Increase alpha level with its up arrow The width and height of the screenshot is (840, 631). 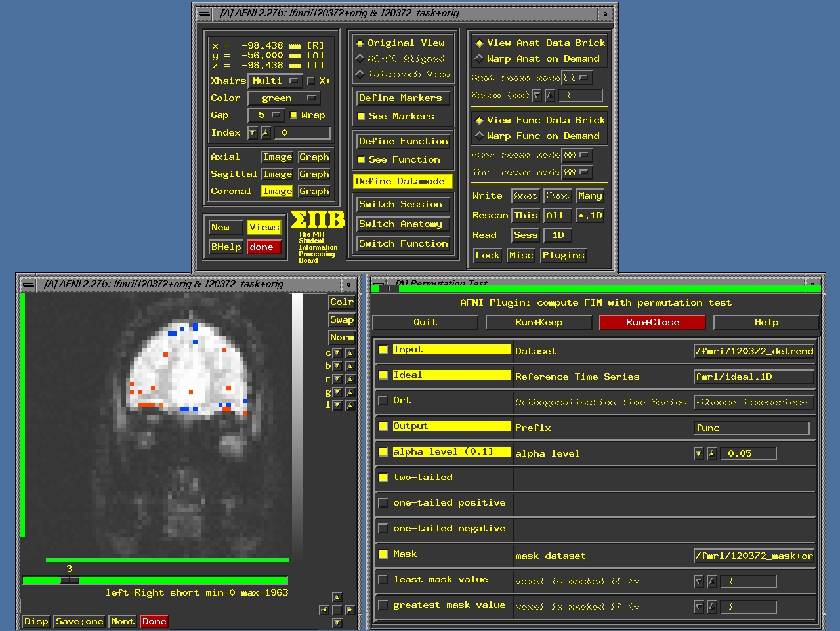click(x=712, y=454)
